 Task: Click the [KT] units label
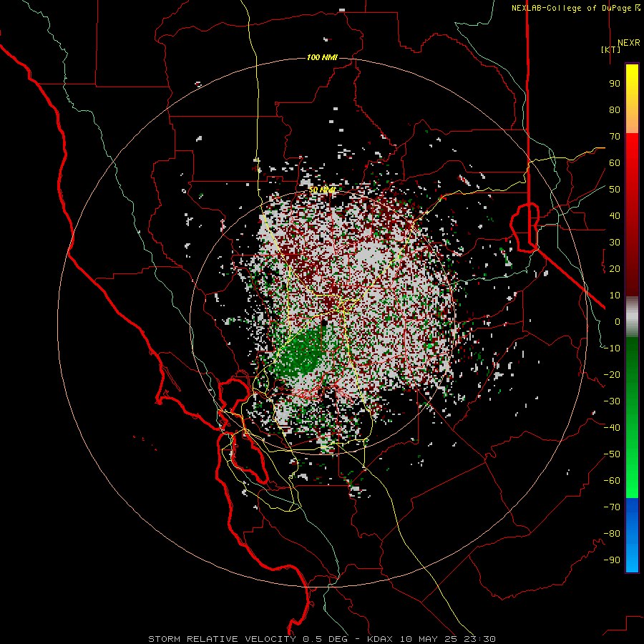point(611,49)
